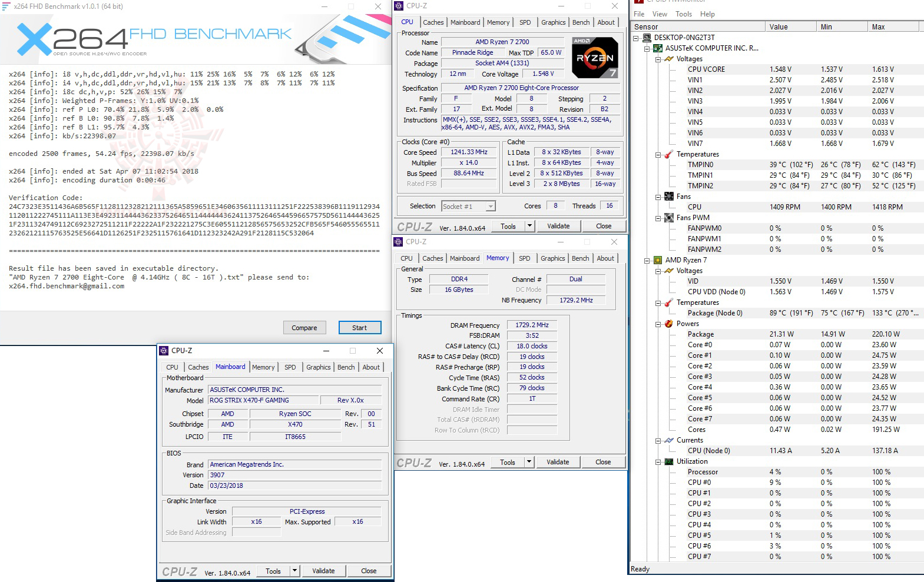The height and width of the screenshot is (582, 924).
Task: Select the TMPIN0 temperature row
Action: pos(803,165)
